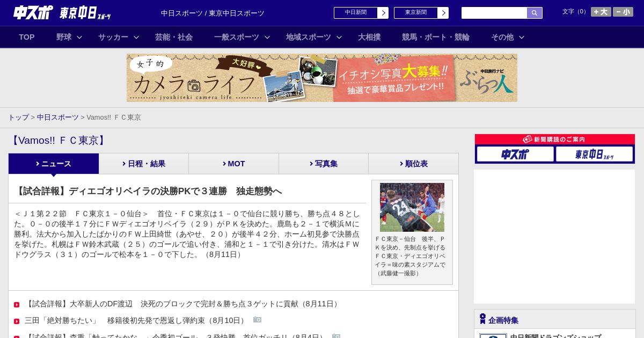
Task: Click the カメラライフ photo contest banner
Action: tap(322, 78)
